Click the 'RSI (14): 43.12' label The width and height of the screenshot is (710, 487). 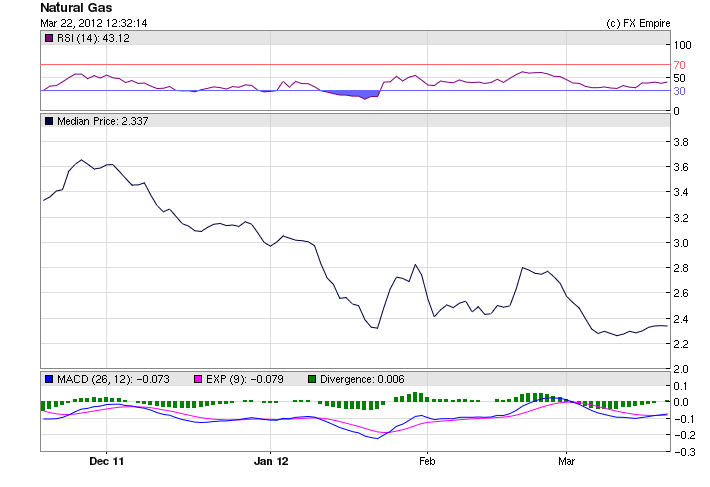pos(93,38)
